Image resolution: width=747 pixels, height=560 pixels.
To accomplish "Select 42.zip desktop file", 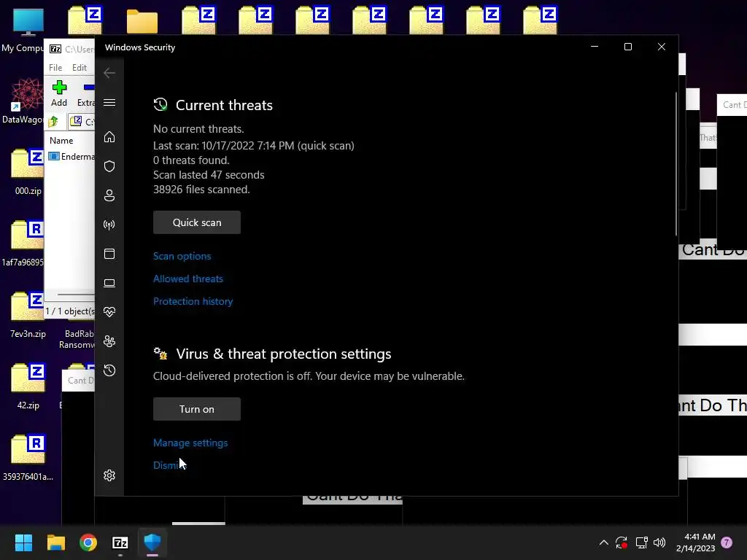I will click(x=28, y=386).
